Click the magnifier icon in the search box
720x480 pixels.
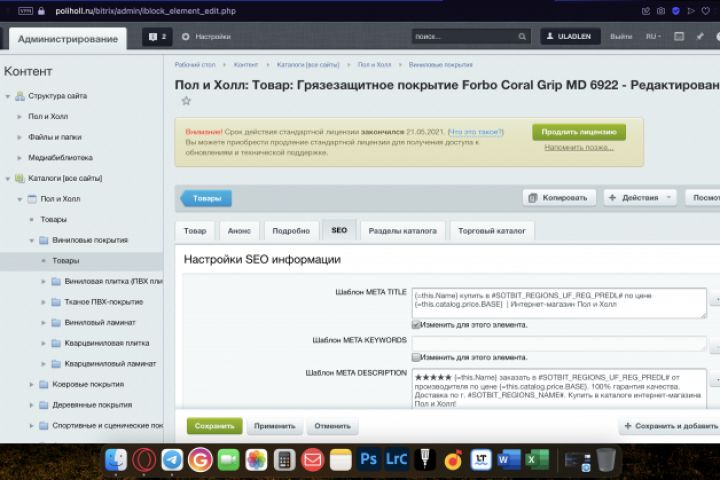522,37
